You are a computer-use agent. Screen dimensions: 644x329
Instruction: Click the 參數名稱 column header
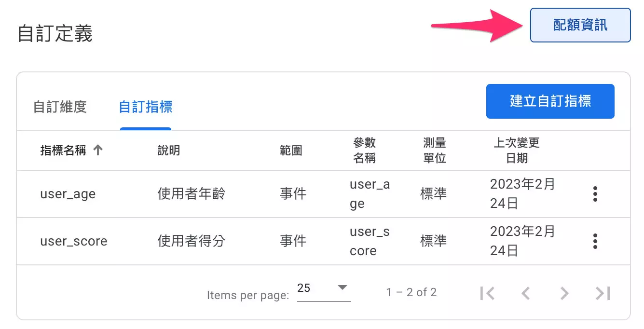(364, 151)
